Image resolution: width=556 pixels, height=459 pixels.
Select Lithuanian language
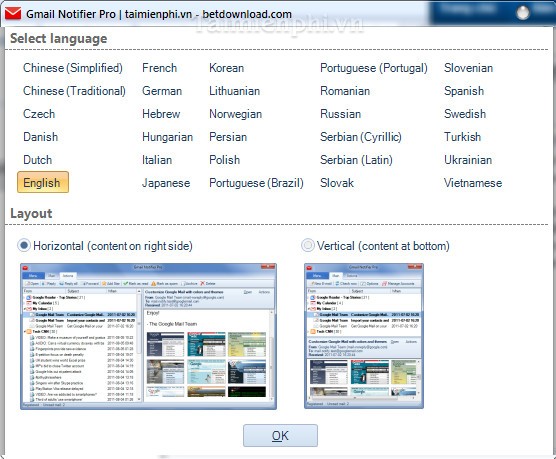(x=234, y=91)
